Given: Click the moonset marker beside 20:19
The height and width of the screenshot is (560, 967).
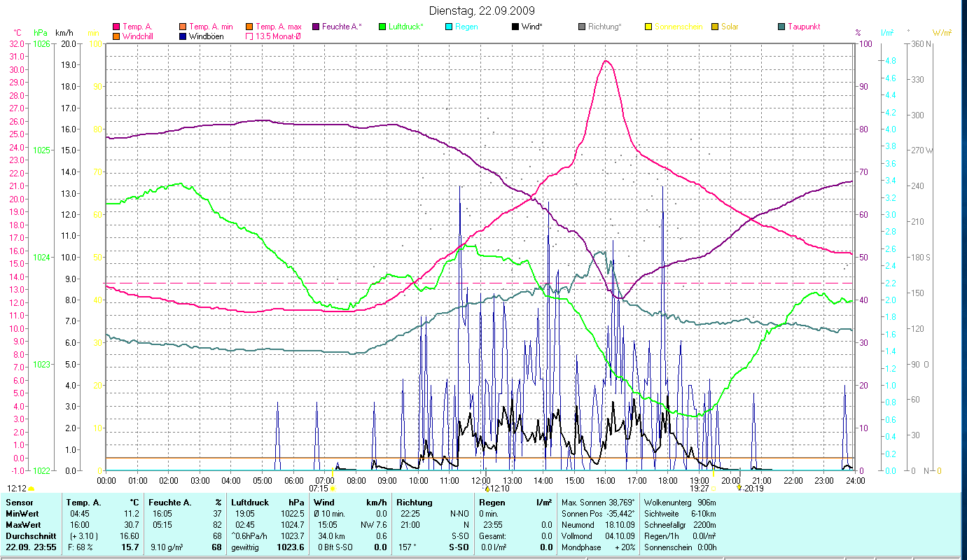Looking at the screenshot, I should coord(739,488).
